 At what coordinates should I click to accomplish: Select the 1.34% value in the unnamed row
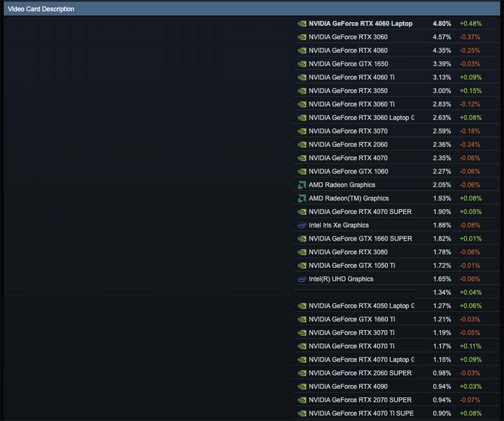442,292
